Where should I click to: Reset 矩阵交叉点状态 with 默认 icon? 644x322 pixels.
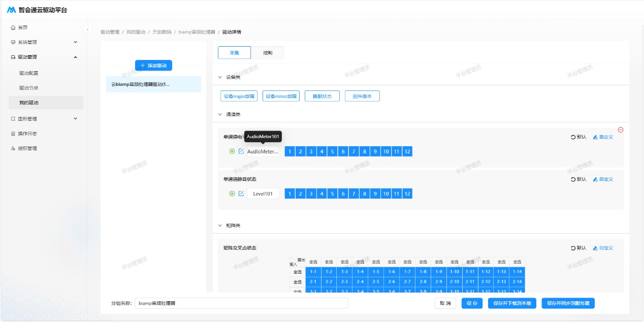click(x=578, y=248)
